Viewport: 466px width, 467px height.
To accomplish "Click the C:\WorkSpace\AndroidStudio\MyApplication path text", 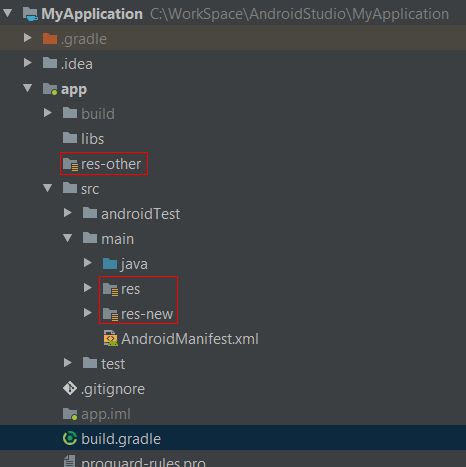I will click(x=299, y=14).
